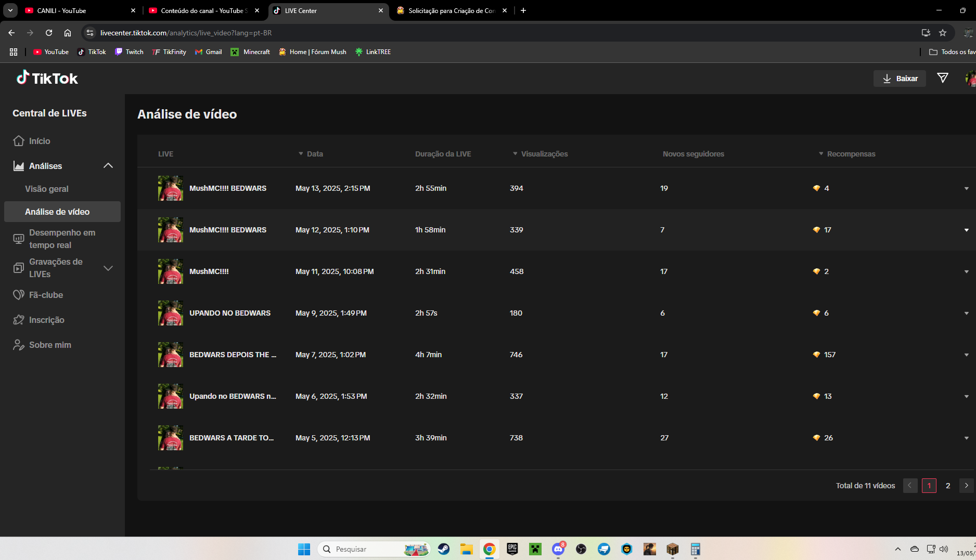Click the taskbar Pesquisar search box
The width and height of the screenshot is (976, 560).
[x=375, y=549]
